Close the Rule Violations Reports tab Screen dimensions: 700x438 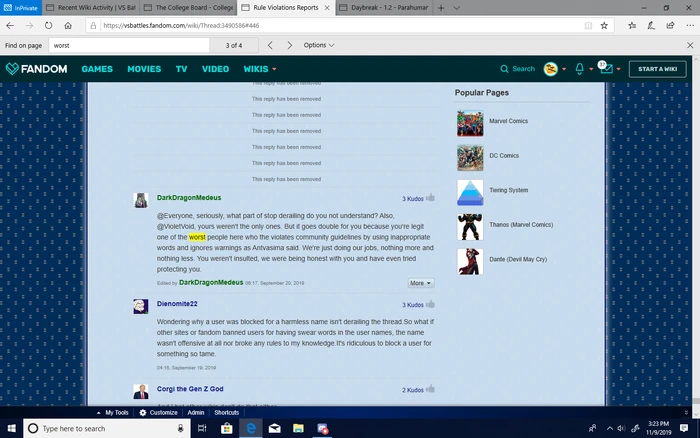click(327, 8)
